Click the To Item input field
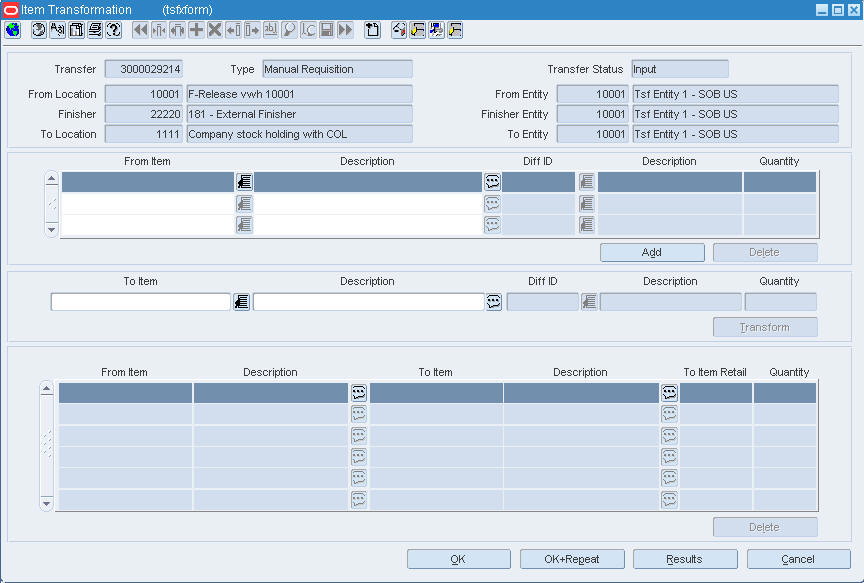Image resolution: width=864 pixels, height=583 pixels. point(141,302)
